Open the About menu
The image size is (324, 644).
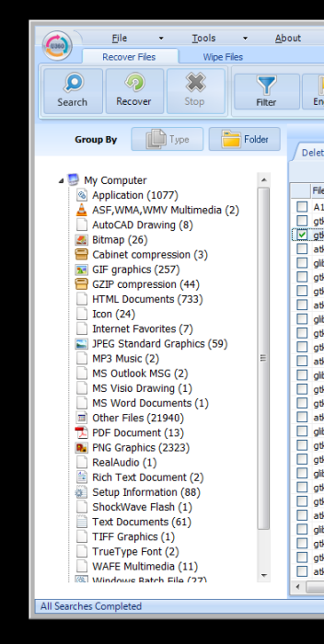[x=288, y=38]
